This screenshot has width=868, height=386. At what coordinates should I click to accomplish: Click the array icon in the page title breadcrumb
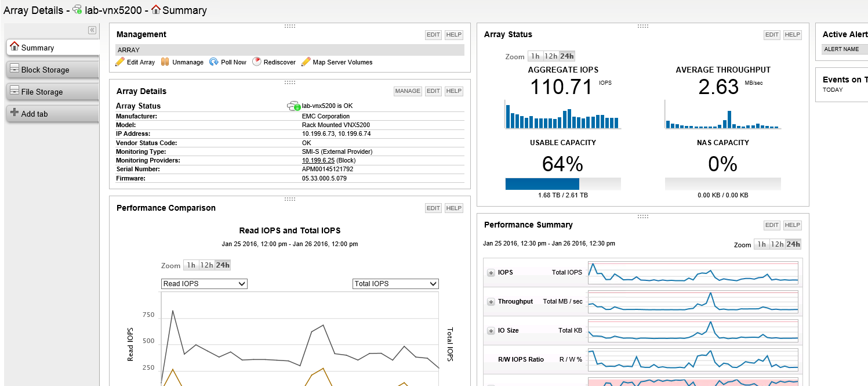(77, 10)
